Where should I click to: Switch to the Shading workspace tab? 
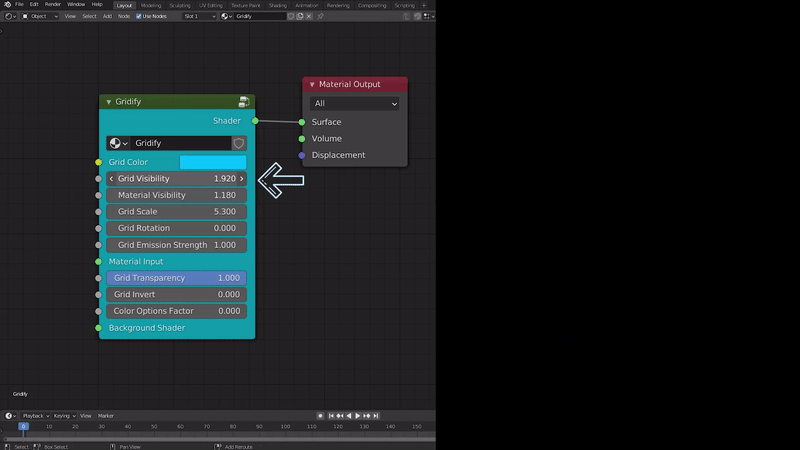click(278, 6)
